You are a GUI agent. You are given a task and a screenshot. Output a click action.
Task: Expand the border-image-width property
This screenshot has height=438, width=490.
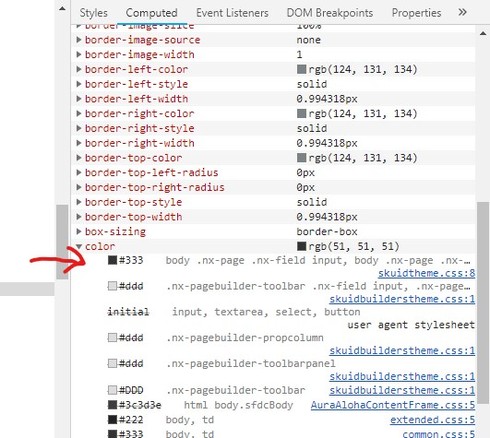tap(79, 54)
